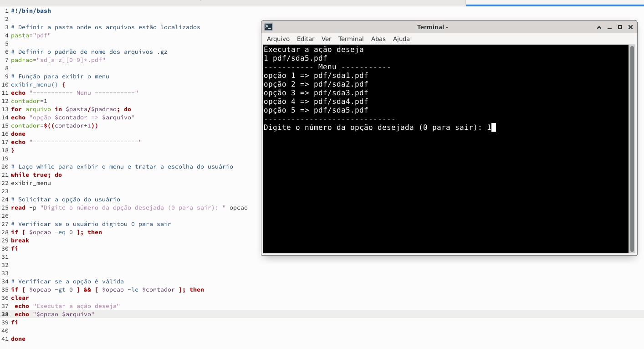Minimize the Terminal window
Screen dimensions: 644x349
coord(610,27)
